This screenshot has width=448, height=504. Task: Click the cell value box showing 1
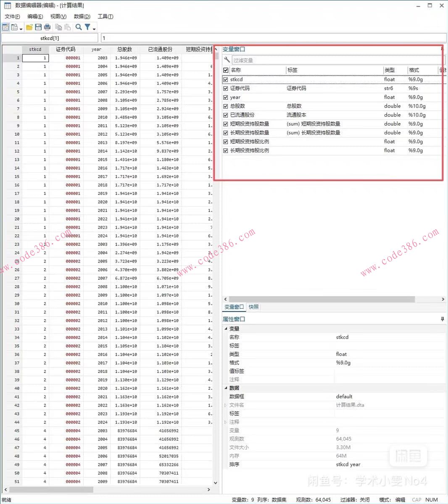[x=273, y=38]
